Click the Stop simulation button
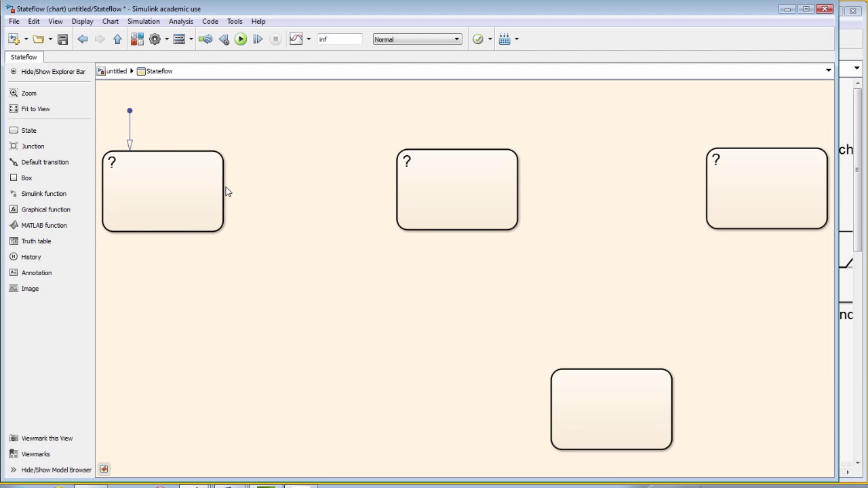868x488 pixels. pos(275,39)
